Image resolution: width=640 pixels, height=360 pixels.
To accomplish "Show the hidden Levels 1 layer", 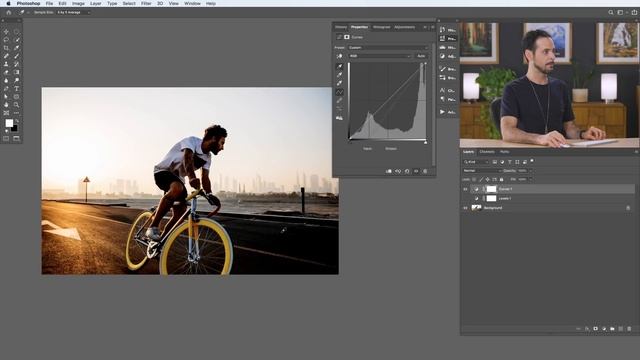I will click(465, 198).
